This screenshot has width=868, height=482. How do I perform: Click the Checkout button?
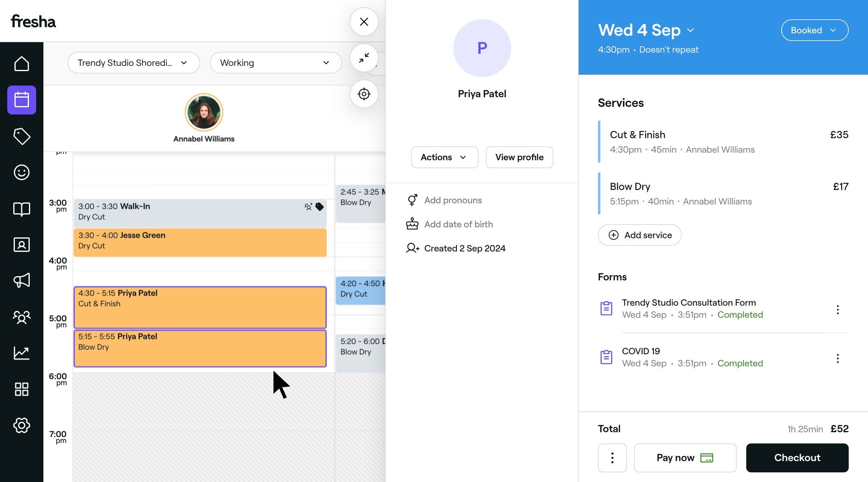click(x=797, y=457)
